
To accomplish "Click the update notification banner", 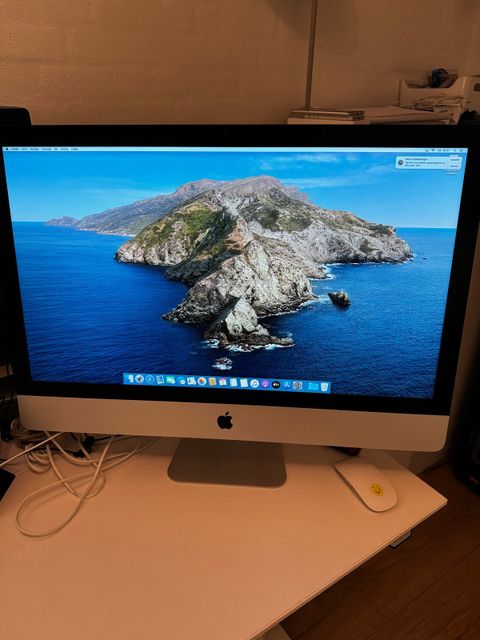I will pyautogui.click(x=428, y=162).
